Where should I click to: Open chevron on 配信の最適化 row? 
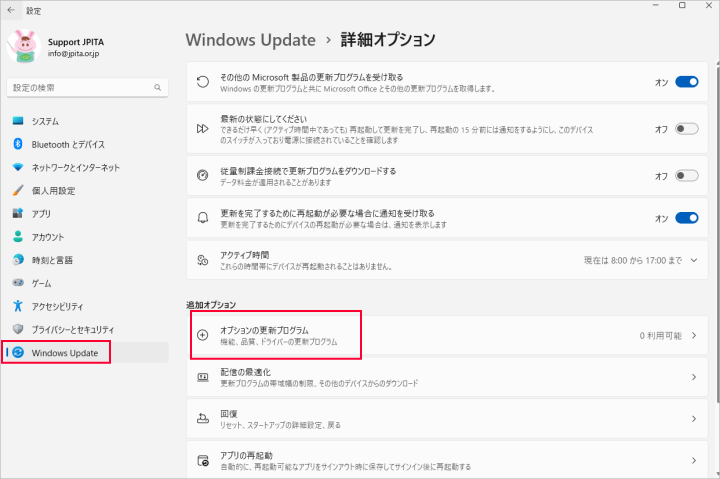(x=694, y=377)
